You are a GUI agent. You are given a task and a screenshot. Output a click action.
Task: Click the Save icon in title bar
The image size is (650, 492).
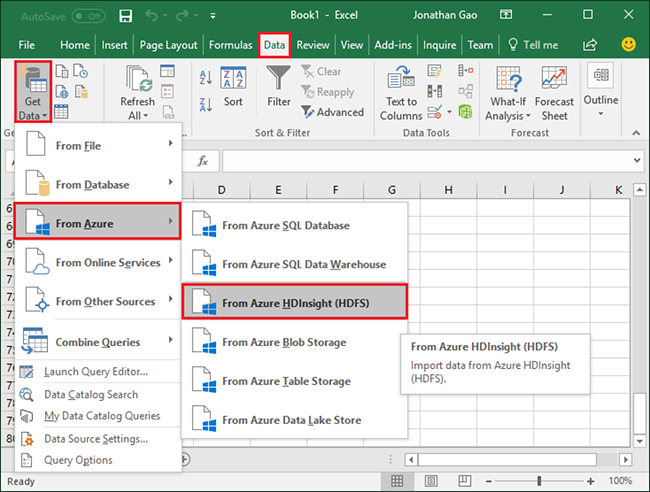click(x=125, y=16)
